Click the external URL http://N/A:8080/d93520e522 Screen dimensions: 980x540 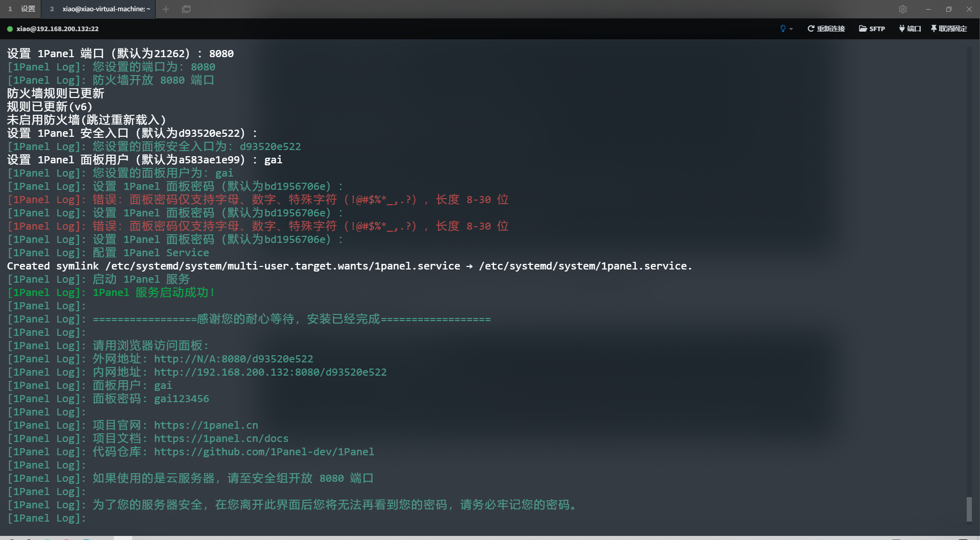coord(233,359)
